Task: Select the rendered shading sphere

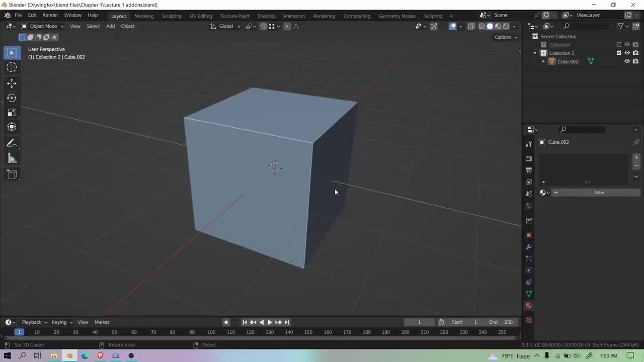Action: (506, 26)
